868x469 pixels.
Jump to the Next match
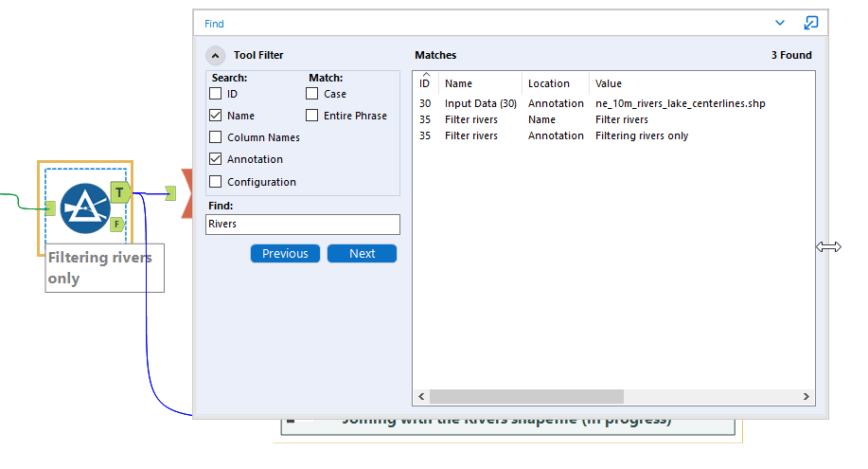tap(362, 254)
